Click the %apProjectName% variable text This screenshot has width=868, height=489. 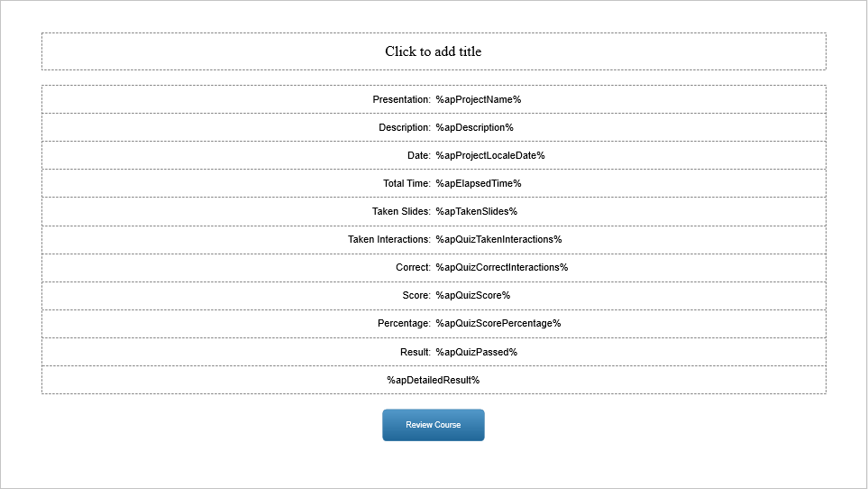coord(479,99)
